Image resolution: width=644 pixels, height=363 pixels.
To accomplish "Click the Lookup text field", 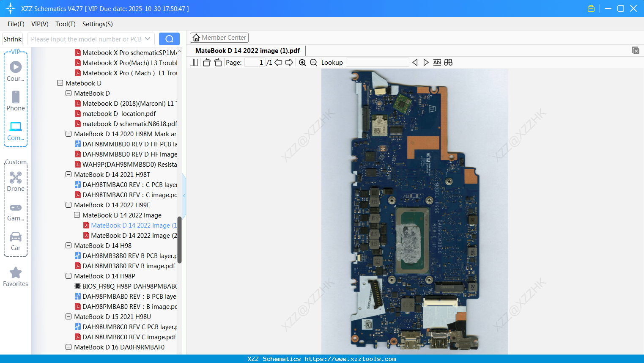I will tap(378, 62).
